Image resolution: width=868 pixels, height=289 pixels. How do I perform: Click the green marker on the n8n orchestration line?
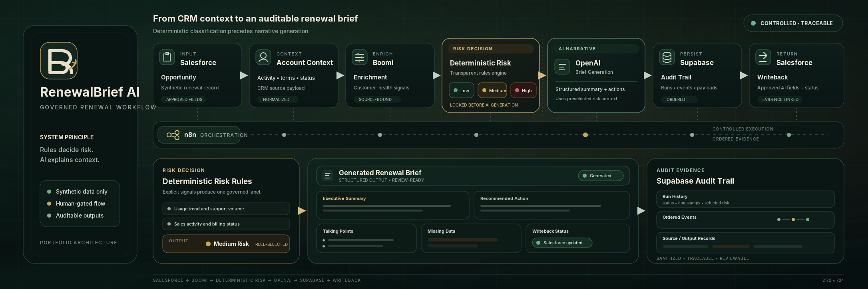pos(789,135)
